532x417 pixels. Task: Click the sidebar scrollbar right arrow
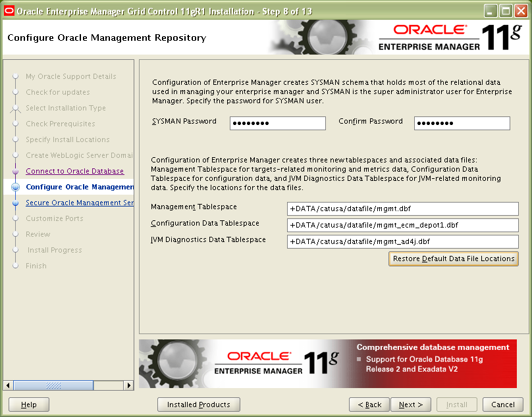(128, 385)
